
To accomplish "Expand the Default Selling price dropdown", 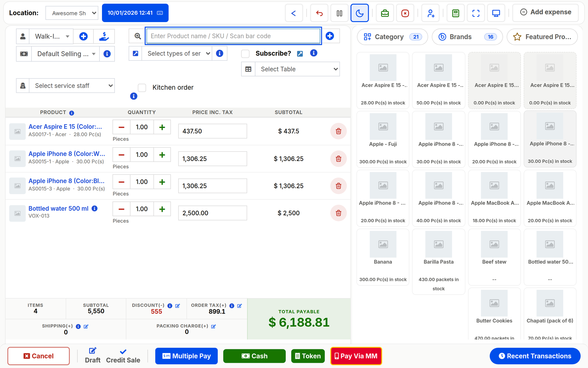I will point(66,54).
